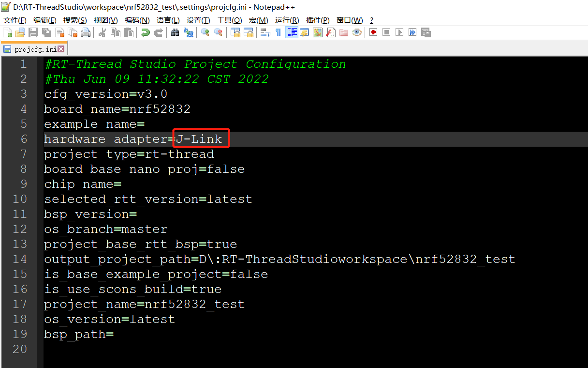
Task: Close the projcfg.ini tab
Action: (x=61, y=49)
